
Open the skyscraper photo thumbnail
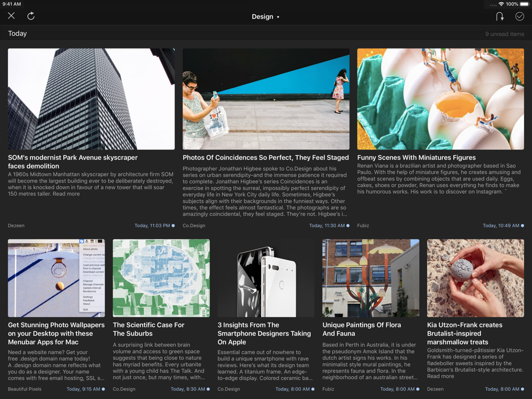92,99
